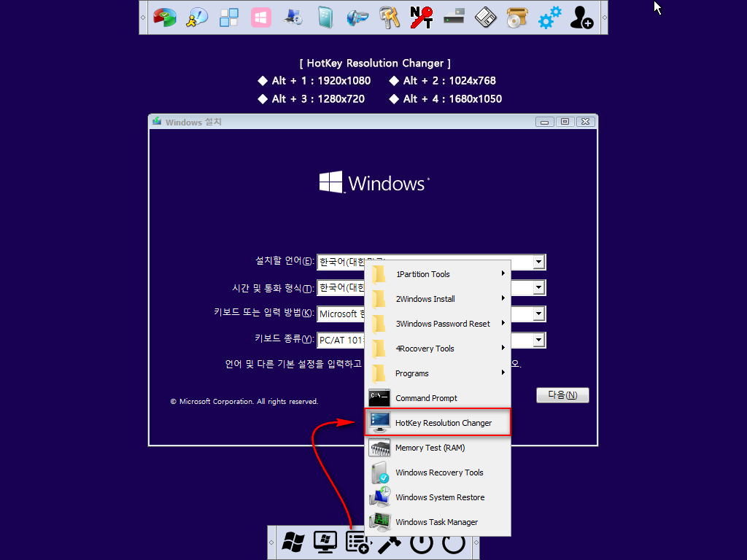
Task: Open the pink Windows logo icon
Action: point(261,18)
